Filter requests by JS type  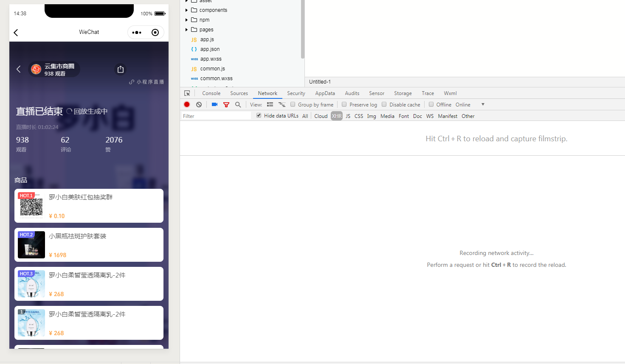click(x=348, y=116)
